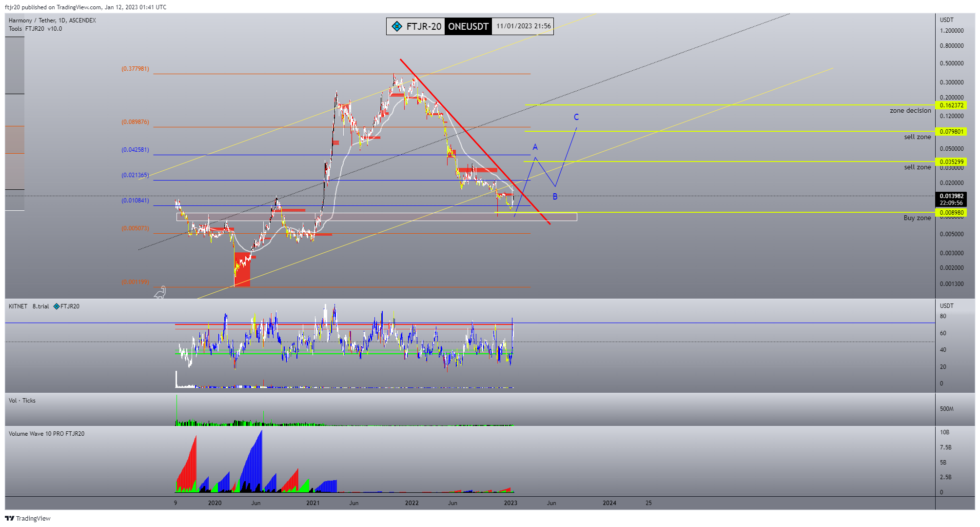
Task: Click the zone decision annotation
Action: pyautogui.click(x=910, y=111)
